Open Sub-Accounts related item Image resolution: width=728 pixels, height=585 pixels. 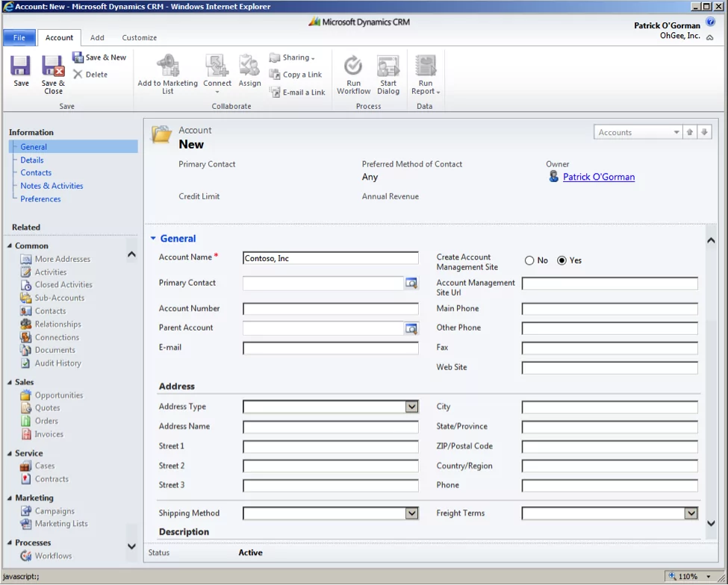coord(60,298)
